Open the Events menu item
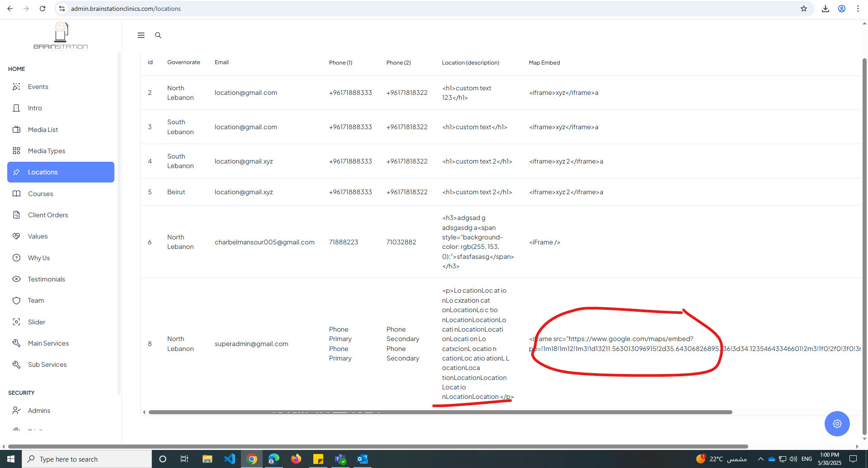 [38, 87]
